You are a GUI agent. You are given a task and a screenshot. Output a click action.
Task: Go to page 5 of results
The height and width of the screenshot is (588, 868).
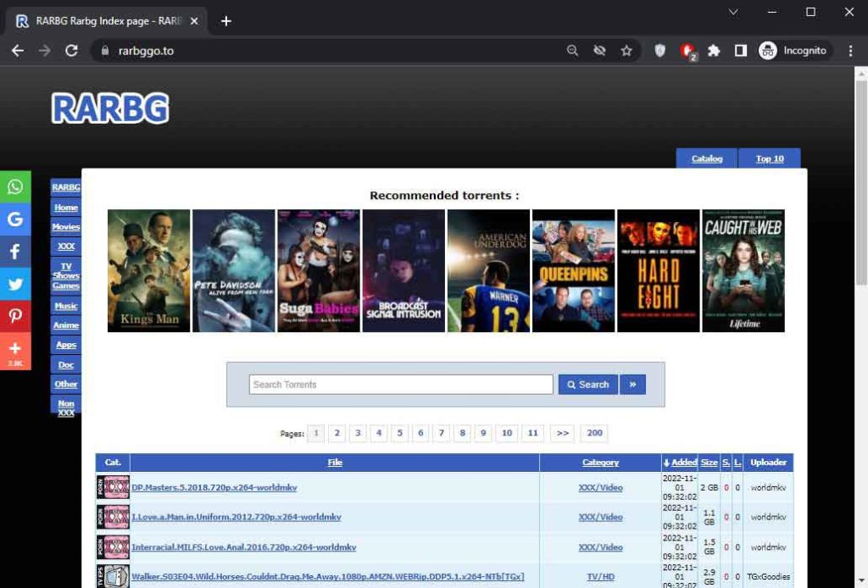point(400,433)
